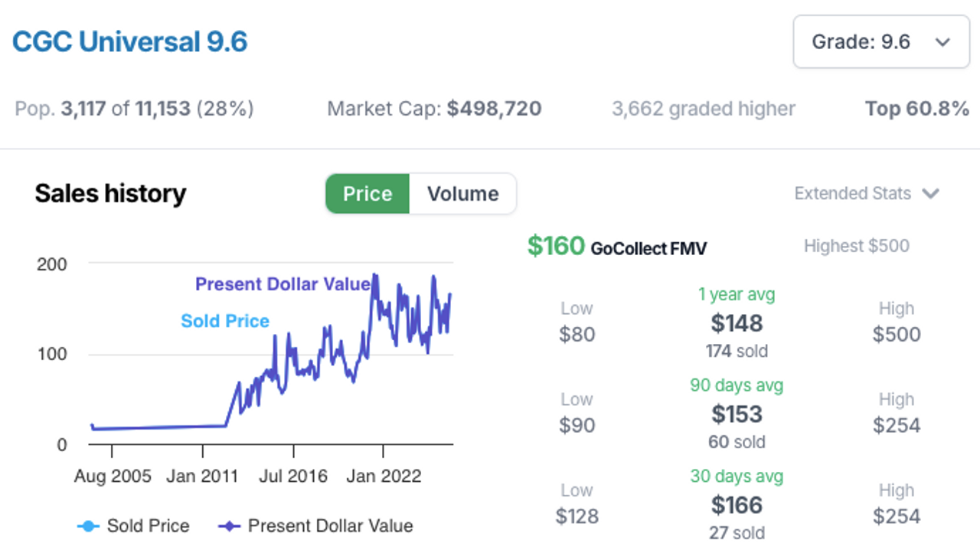The height and width of the screenshot is (560, 980).
Task: Open the Grade: 9.6 dropdown
Action: [x=880, y=42]
